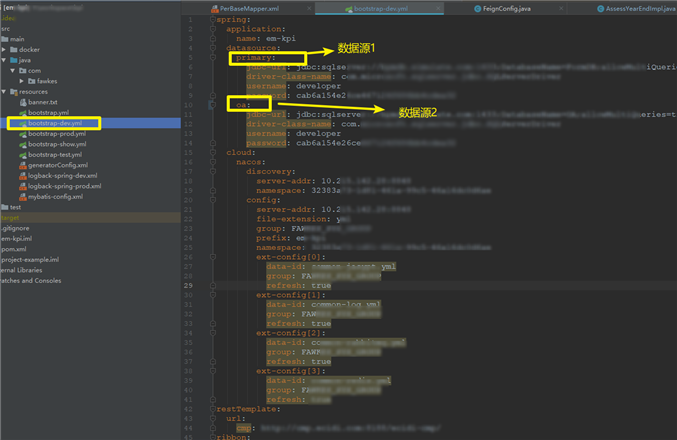Select pom.xml in project tree
Image resolution: width=677 pixels, height=440 pixels.
(13, 249)
